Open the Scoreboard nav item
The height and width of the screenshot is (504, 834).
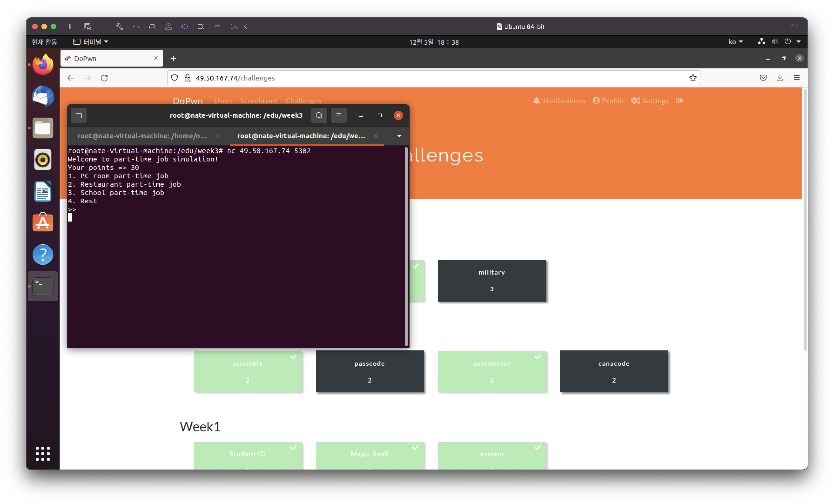click(x=259, y=101)
